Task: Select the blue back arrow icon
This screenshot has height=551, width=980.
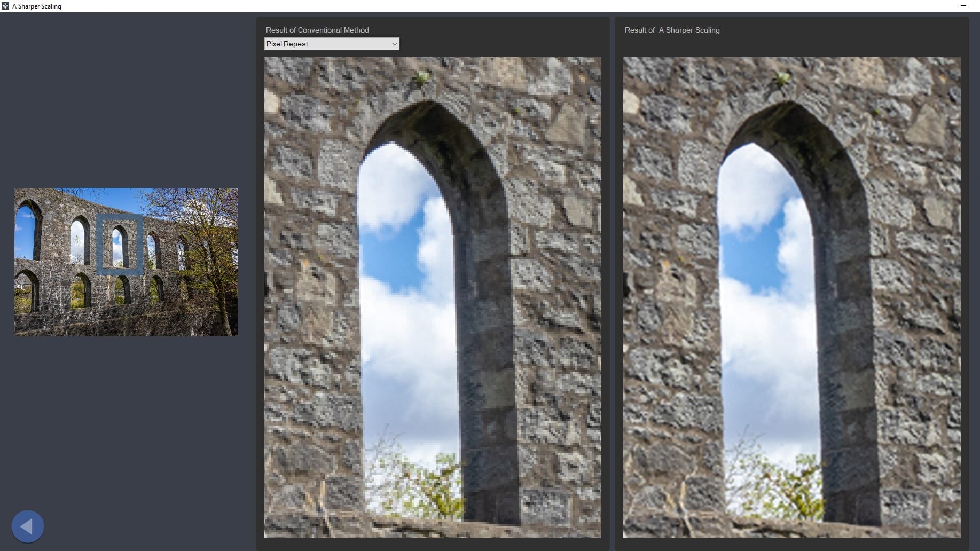Action: pos(27,526)
